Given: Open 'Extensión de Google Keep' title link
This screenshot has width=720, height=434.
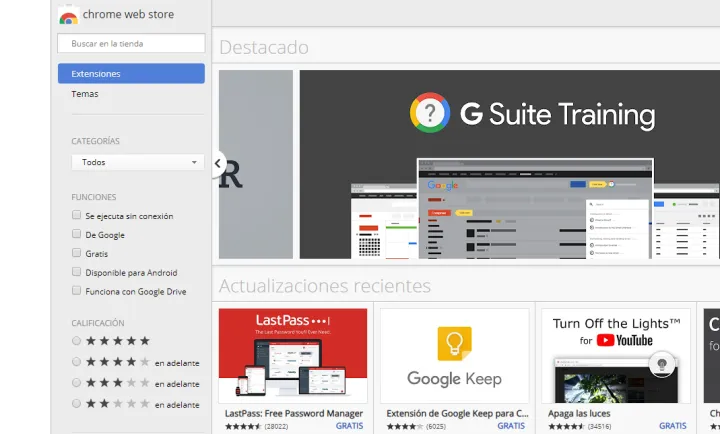Looking at the screenshot, I should 454,413.
